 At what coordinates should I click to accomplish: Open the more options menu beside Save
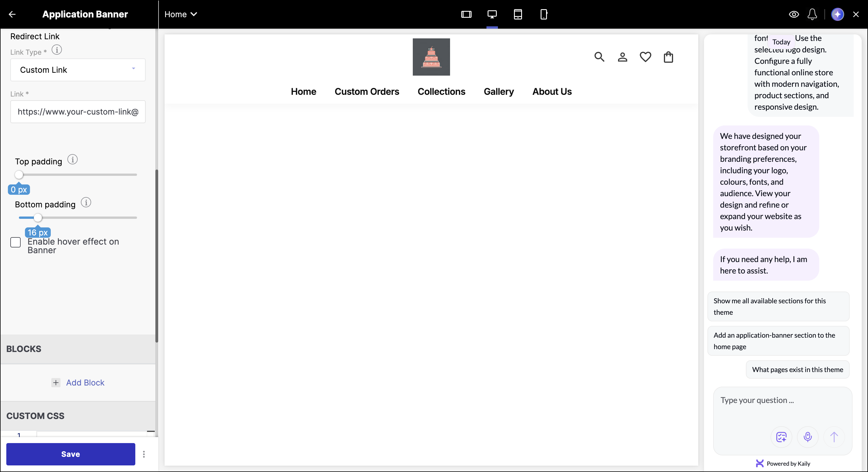(x=144, y=455)
